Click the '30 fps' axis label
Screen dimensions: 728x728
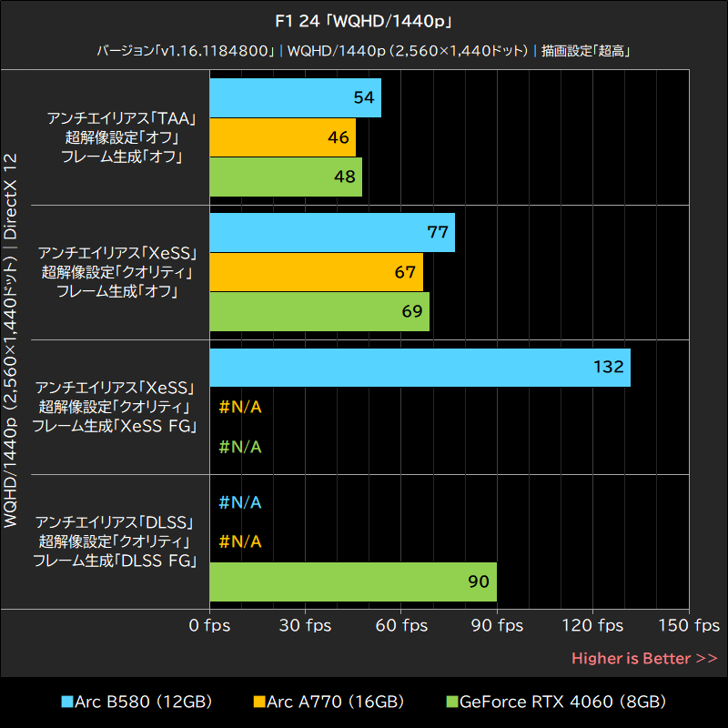(305, 625)
